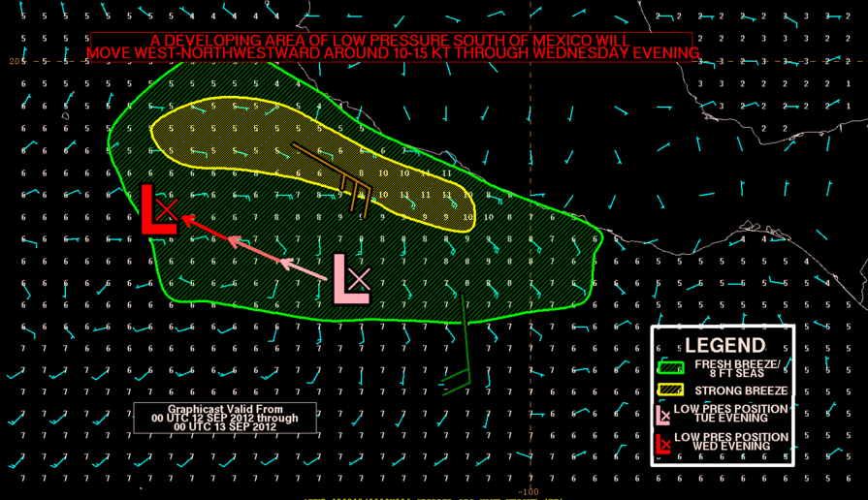Select the pink Tue evening L icon in legend

[662, 415]
